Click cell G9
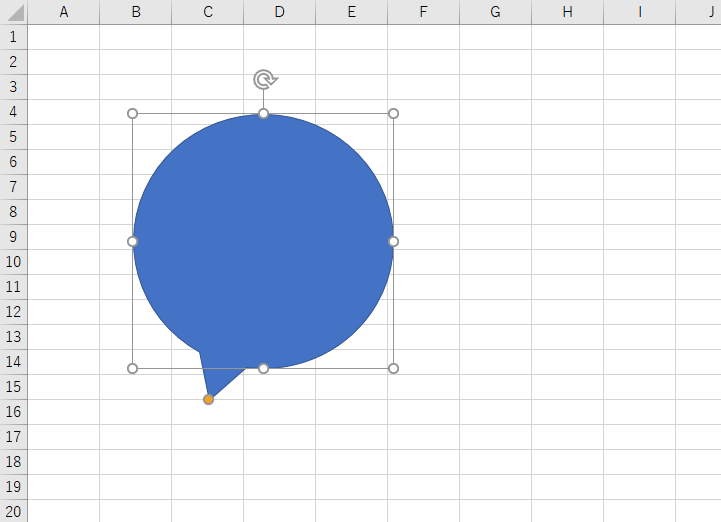Viewport: 721px width, 522px height. click(496, 237)
